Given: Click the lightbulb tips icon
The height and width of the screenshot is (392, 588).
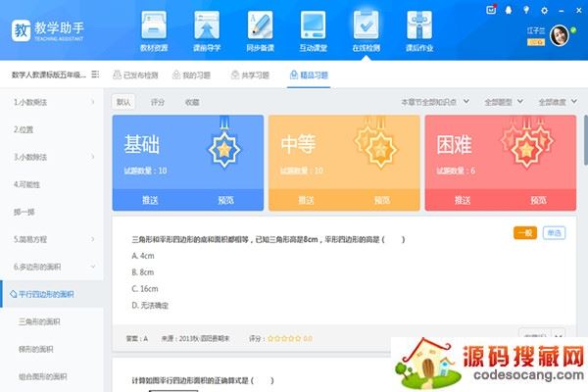Looking at the screenshot, I should pyautogui.click(x=526, y=10).
